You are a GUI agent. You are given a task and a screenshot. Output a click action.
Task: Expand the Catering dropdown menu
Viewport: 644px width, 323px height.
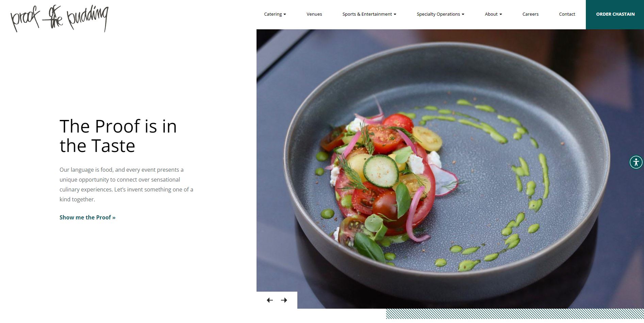point(275,14)
